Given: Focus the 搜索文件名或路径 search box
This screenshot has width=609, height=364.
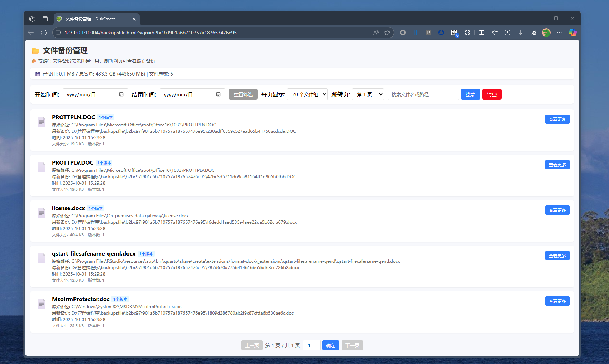Looking at the screenshot, I should (x=423, y=94).
